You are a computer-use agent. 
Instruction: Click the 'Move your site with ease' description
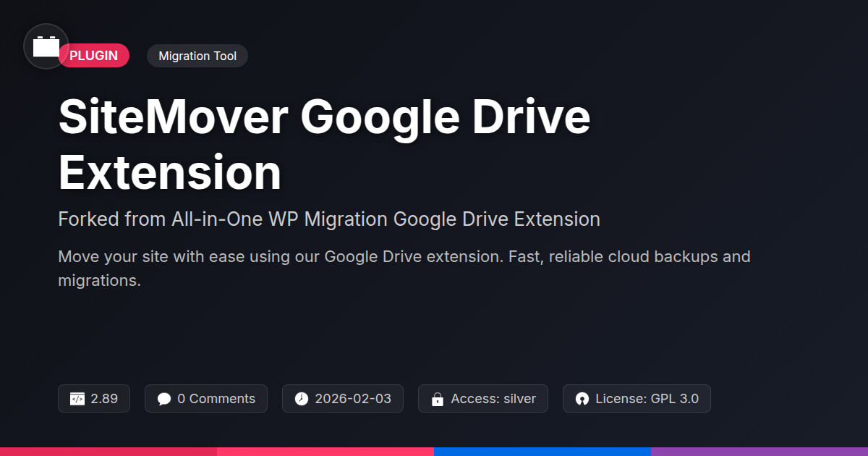coord(404,268)
